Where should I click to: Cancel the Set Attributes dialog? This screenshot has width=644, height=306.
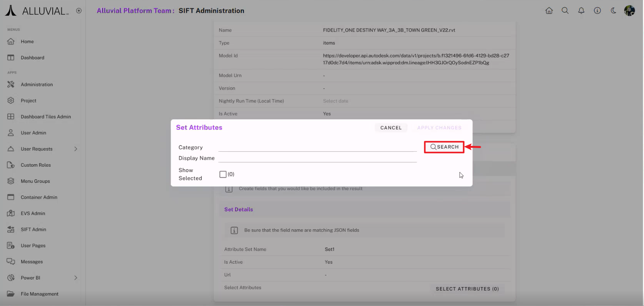[x=391, y=128]
